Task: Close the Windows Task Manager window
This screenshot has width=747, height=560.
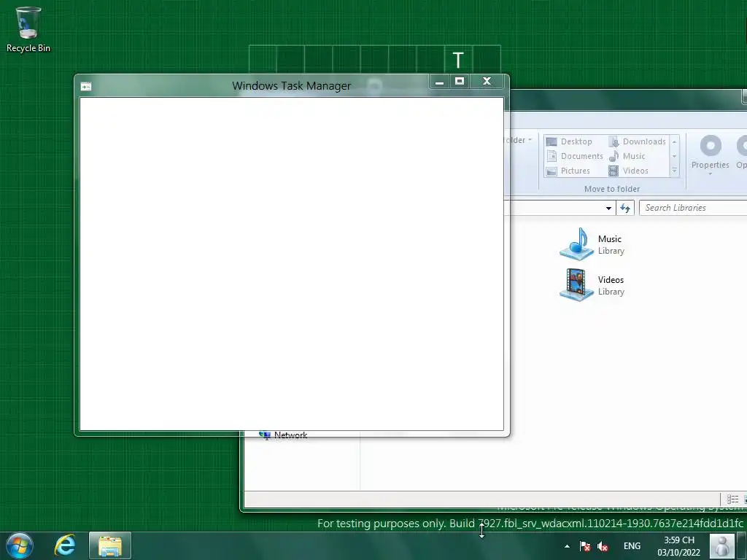Action: (x=487, y=82)
